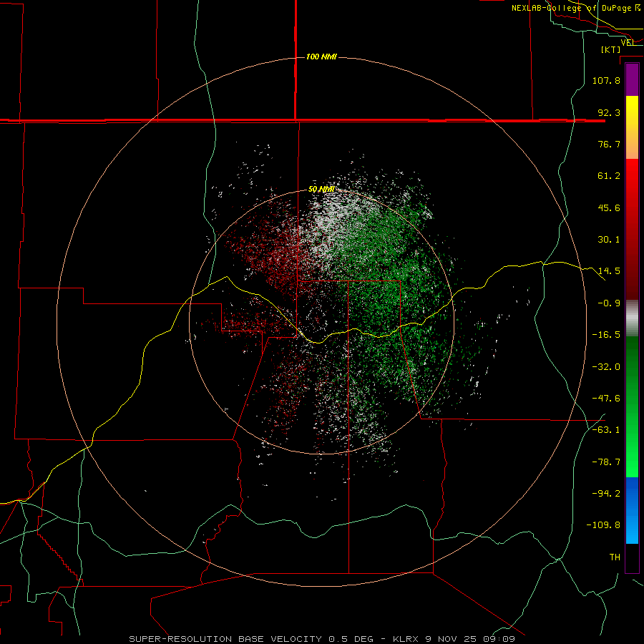Click the -16.5 value on velocity scale
This screenshot has width=644, height=644.
[606, 335]
